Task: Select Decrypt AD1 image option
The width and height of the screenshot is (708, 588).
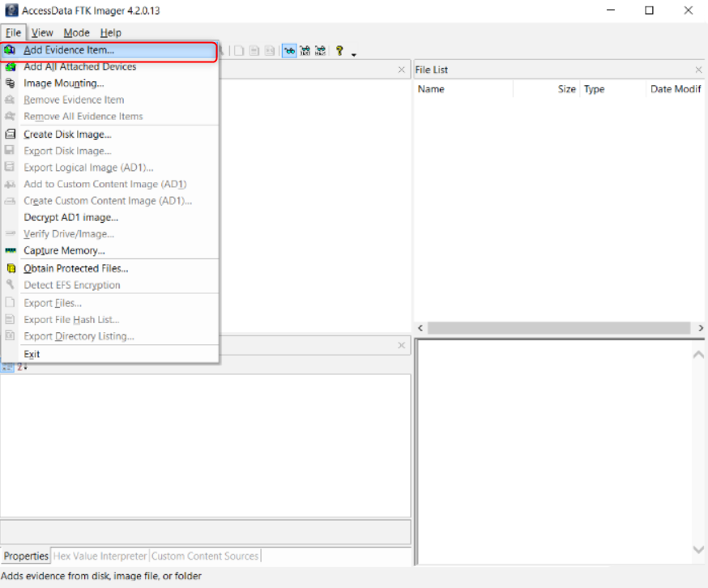Action: tap(70, 217)
